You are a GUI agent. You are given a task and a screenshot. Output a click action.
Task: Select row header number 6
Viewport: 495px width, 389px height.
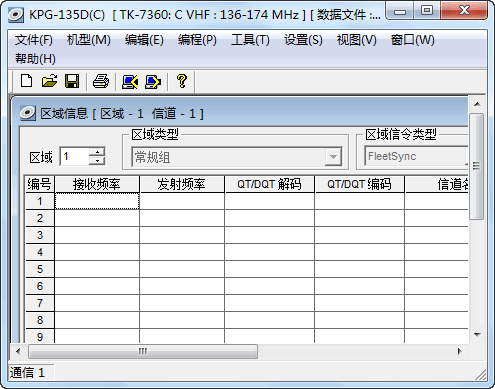click(40, 286)
